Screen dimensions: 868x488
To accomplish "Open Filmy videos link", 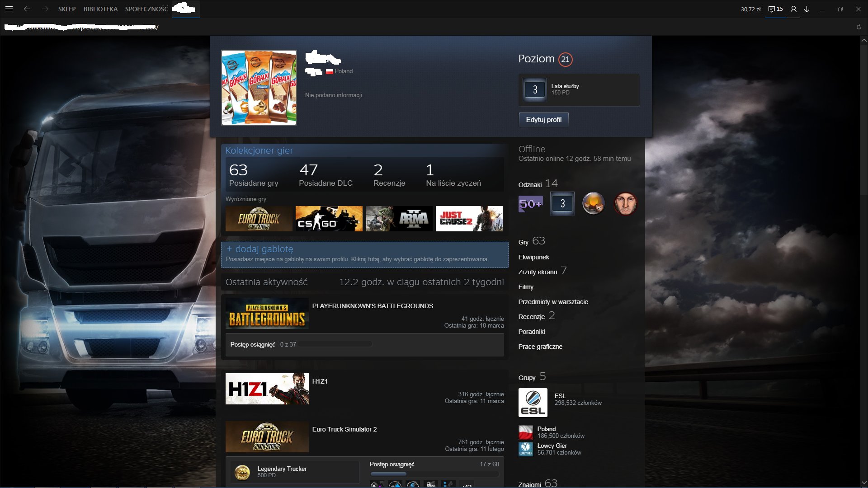I will [x=526, y=287].
